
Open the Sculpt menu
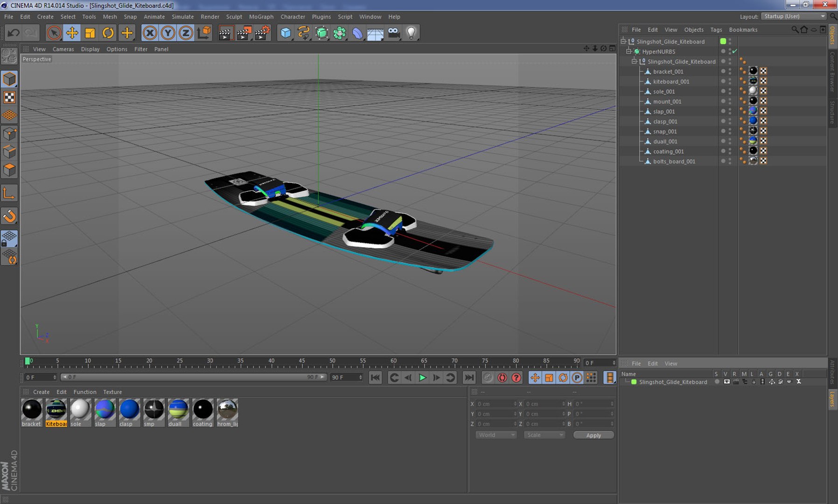coord(234,17)
